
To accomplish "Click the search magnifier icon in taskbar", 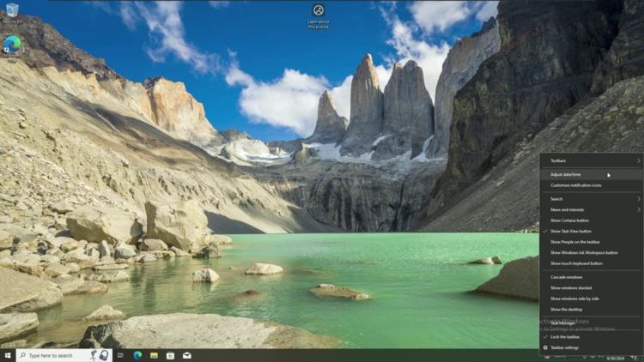I will [x=23, y=355].
